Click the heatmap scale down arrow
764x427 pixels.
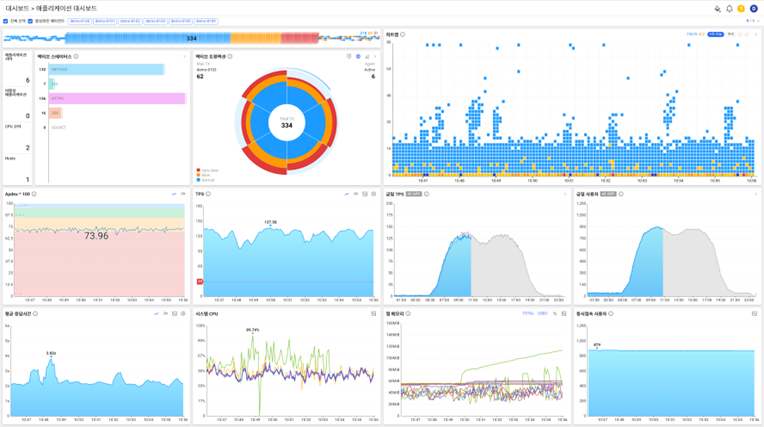click(x=747, y=35)
